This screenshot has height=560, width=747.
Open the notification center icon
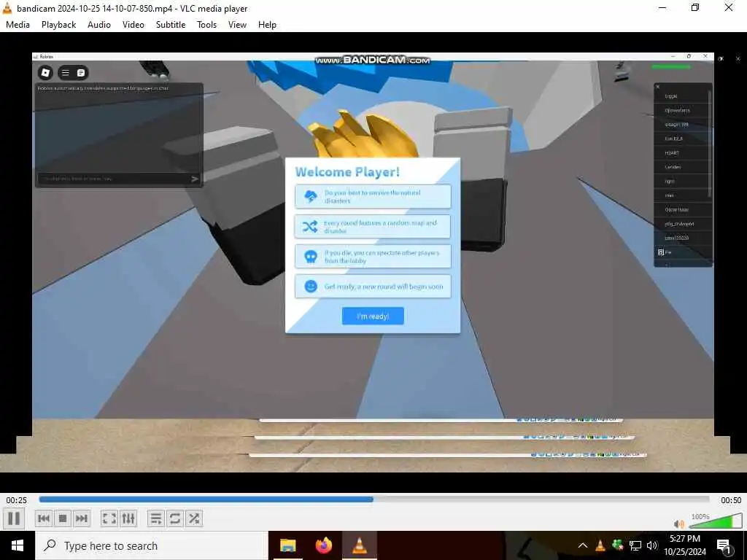pos(724,546)
